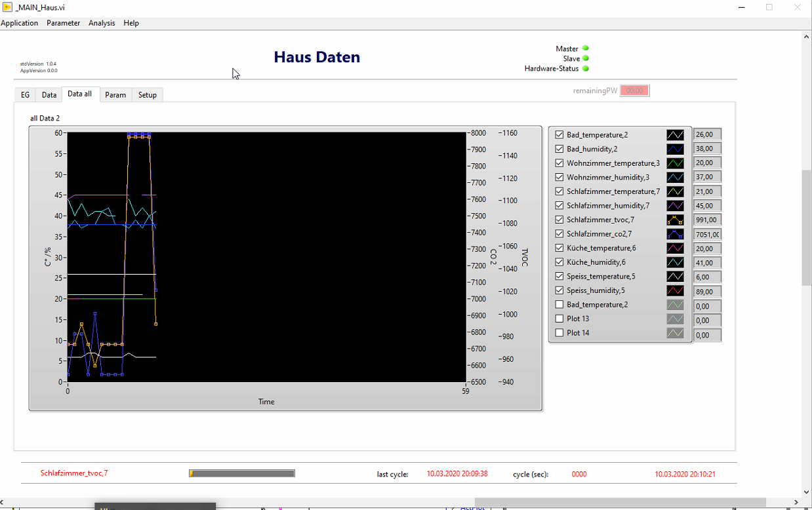
Task: Switch to the Param tab
Action: [x=115, y=95]
